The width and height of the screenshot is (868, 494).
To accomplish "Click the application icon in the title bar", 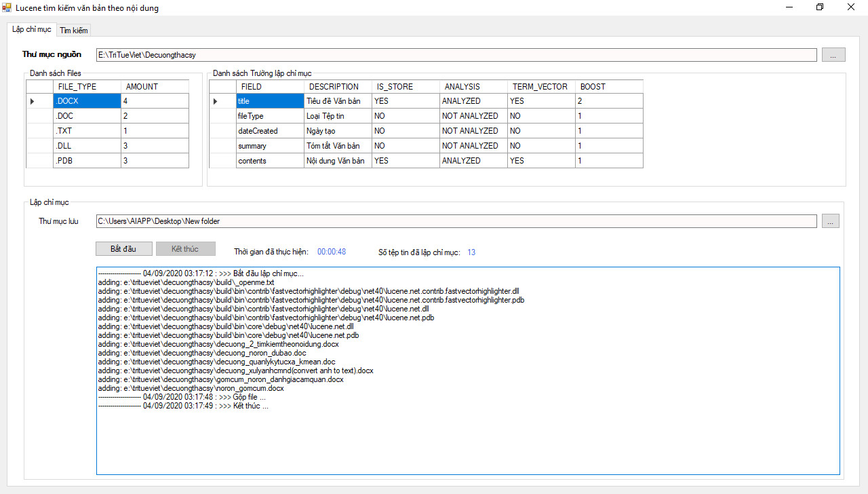I will coord(7,7).
